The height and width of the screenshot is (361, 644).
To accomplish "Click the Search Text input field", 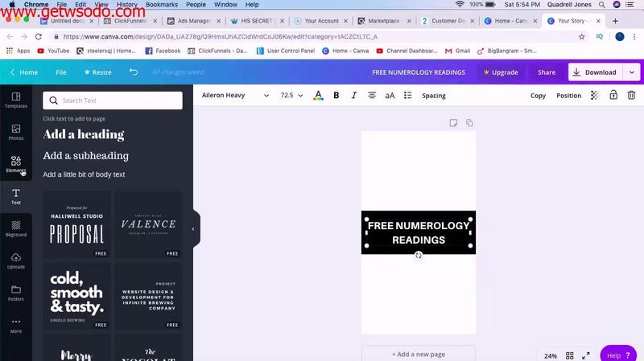I will point(113,101).
